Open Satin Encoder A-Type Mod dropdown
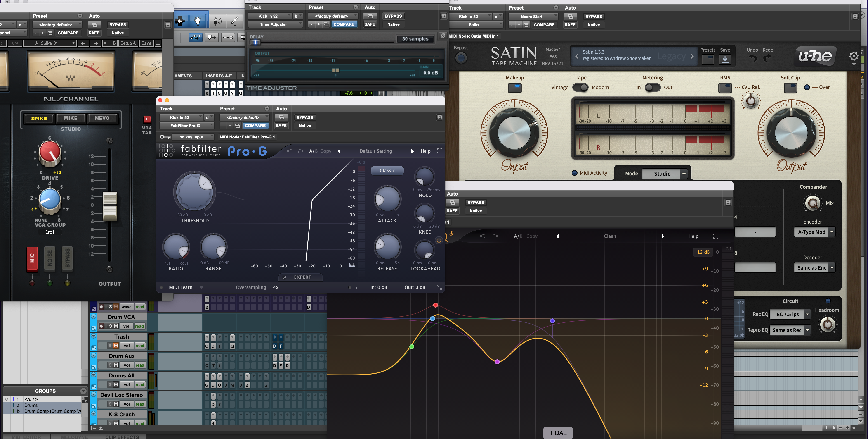Screen dimensions: 868x439 [x=815, y=232]
